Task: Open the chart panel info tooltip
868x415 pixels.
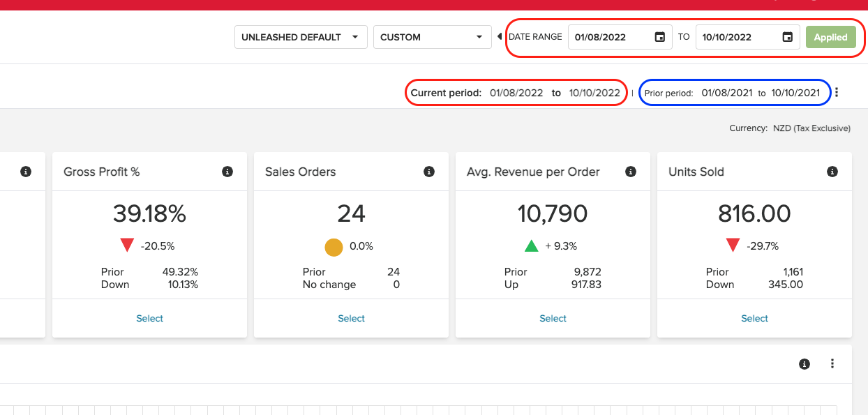Action: (x=805, y=363)
